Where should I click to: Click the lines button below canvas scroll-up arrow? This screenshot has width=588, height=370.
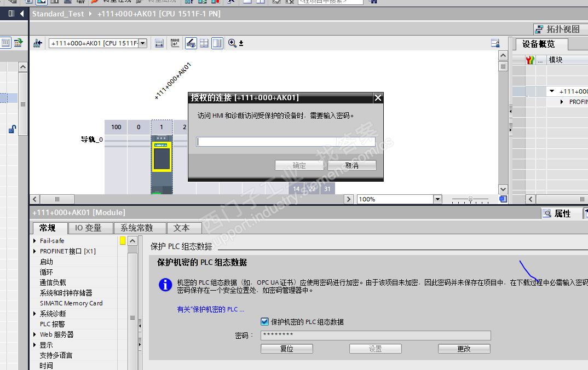click(x=503, y=66)
